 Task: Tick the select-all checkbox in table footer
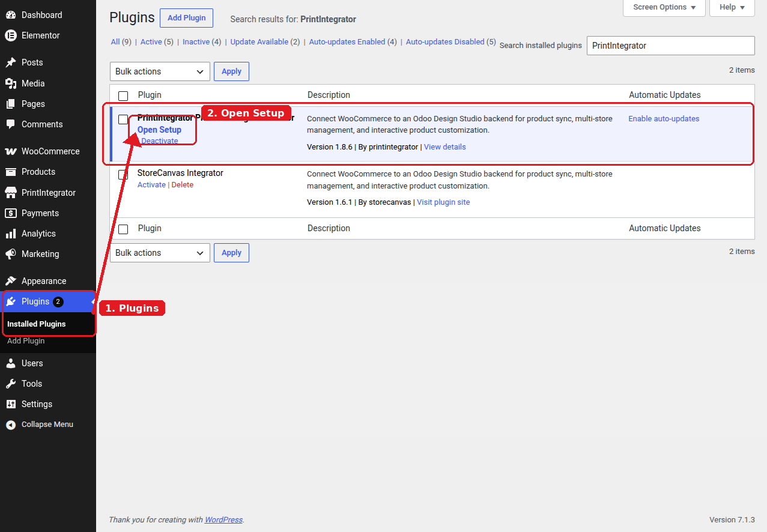123,229
